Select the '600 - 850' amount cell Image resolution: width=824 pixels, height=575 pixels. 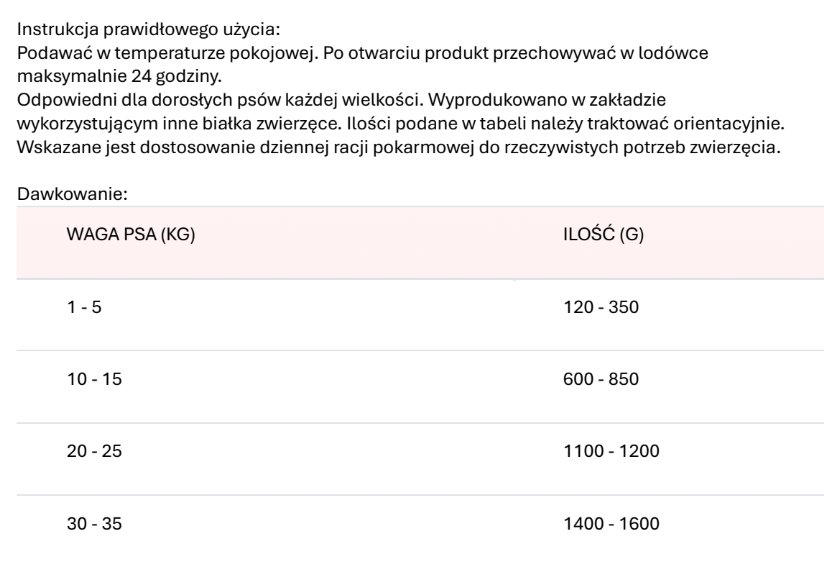(x=601, y=379)
